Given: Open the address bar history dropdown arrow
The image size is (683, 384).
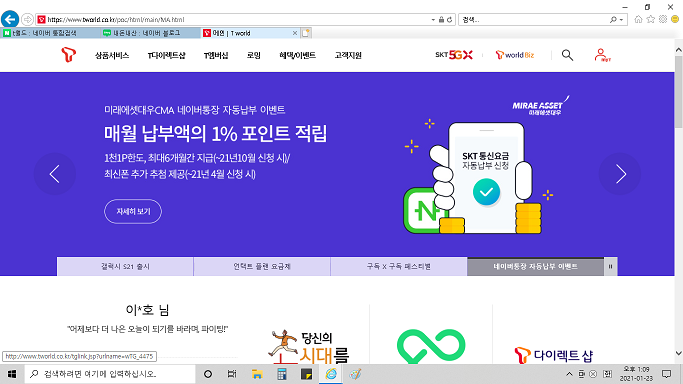Looking at the screenshot, I should click(433, 20).
